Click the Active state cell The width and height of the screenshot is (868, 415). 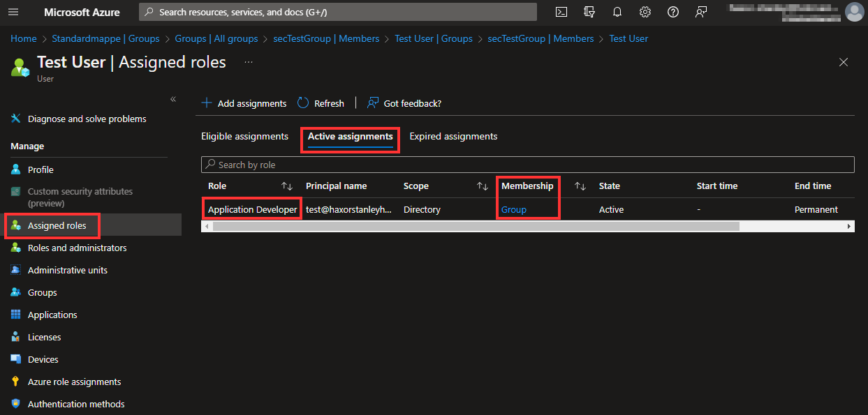click(611, 209)
